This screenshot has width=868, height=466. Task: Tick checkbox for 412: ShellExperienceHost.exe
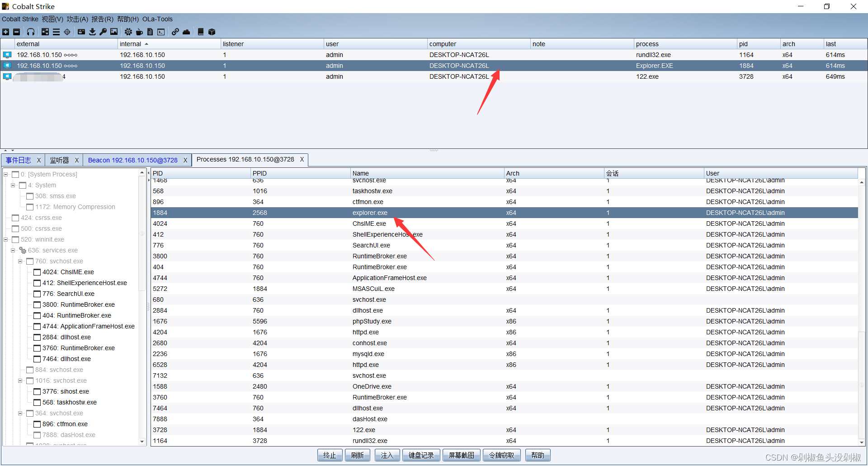click(x=37, y=283)
